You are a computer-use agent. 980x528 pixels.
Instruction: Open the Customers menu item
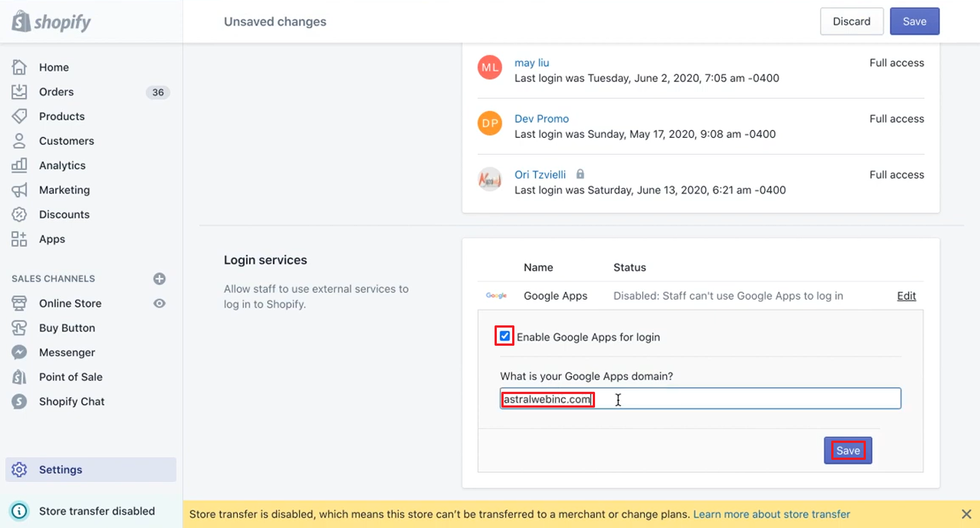click(x=66, y=141)
